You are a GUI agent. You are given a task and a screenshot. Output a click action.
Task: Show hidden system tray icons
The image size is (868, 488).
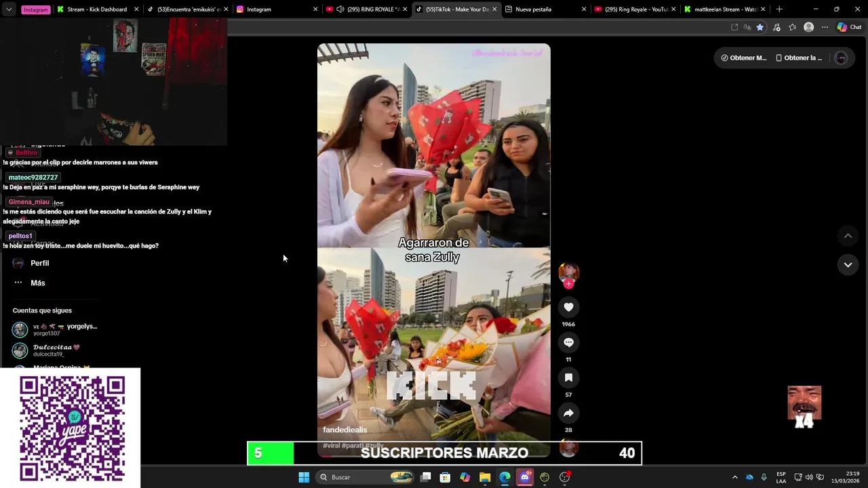[734, 477]
